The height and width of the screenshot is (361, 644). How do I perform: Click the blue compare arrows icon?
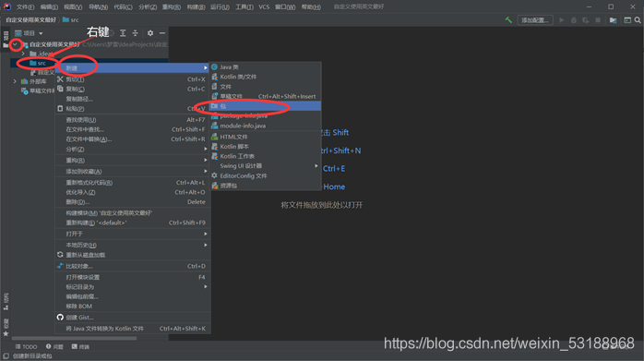click(x=60, y=266)
